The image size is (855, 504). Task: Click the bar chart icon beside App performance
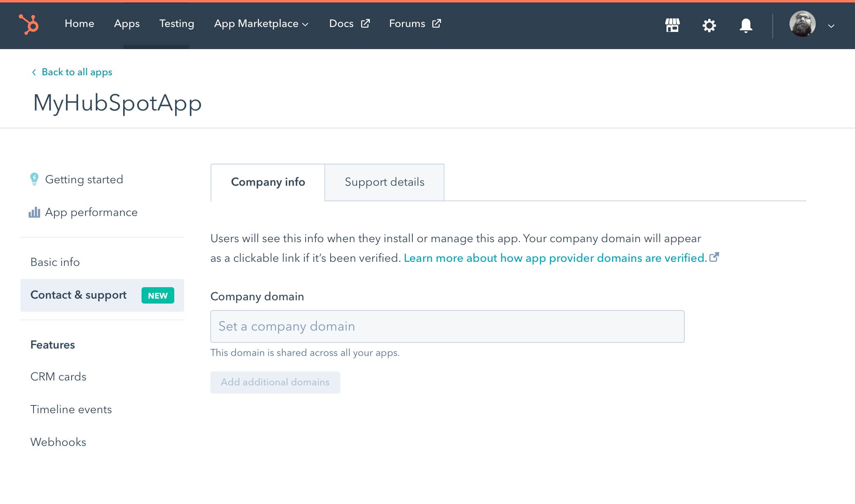pos(34,212)
